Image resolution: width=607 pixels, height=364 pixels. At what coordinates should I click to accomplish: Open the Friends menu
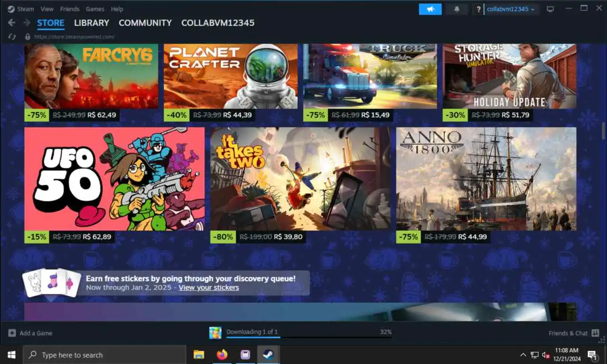[70, 9]
